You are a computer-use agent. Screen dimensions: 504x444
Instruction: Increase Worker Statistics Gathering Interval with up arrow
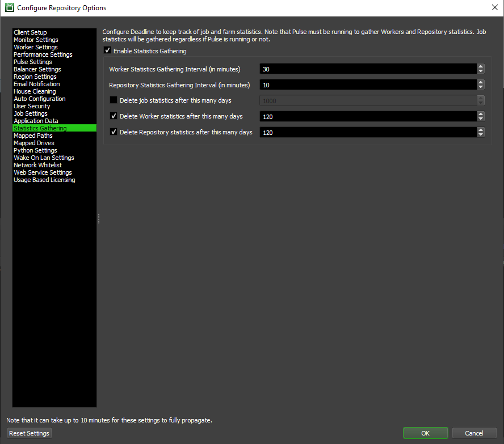481,66
